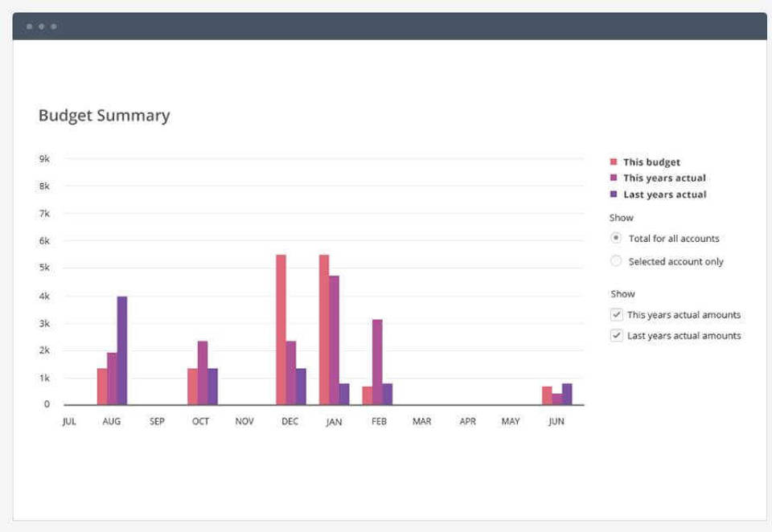Click the tallest December This budget bar
772x532 pixels.
(281, 329)
